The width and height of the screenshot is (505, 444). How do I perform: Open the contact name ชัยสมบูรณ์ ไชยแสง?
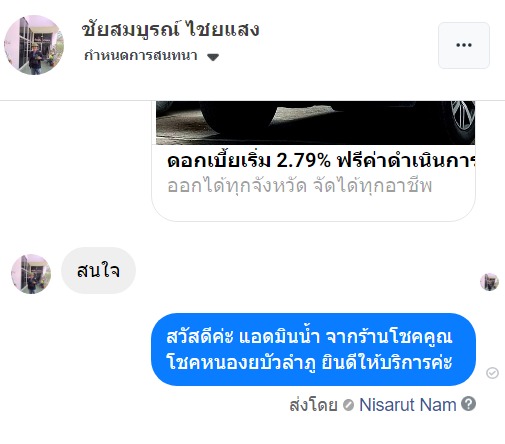click(x=170, y=30)
